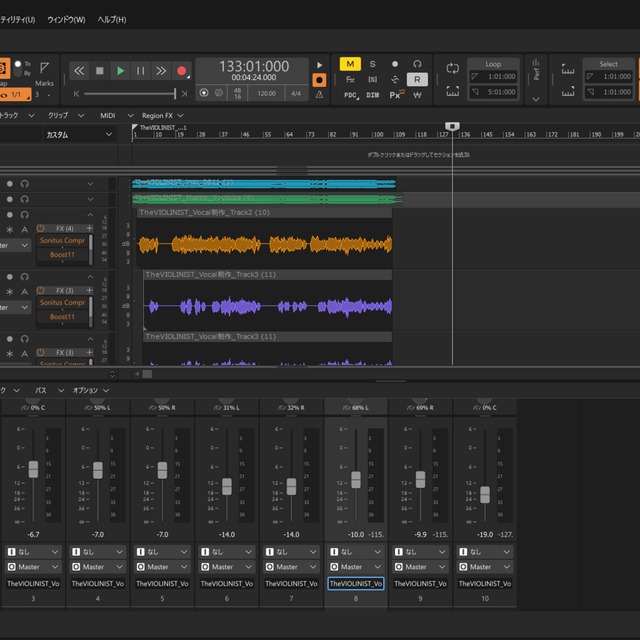
Task: Toggle the yellow M global mute button
Action: [350, 64]
